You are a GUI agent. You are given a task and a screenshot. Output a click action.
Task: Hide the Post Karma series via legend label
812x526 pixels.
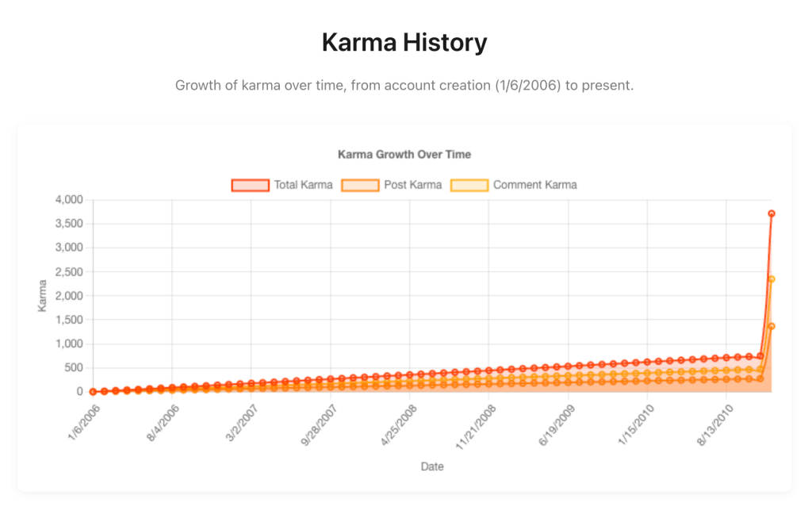[413, 185]
